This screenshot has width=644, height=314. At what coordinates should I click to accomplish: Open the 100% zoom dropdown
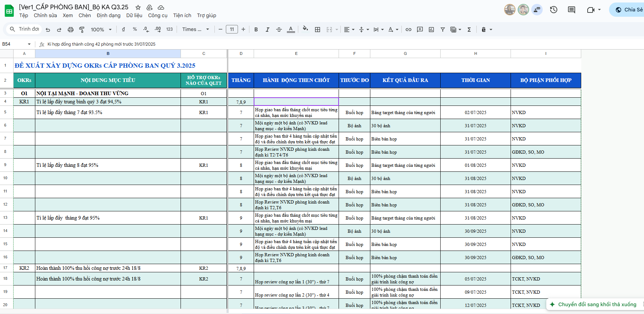101,30
